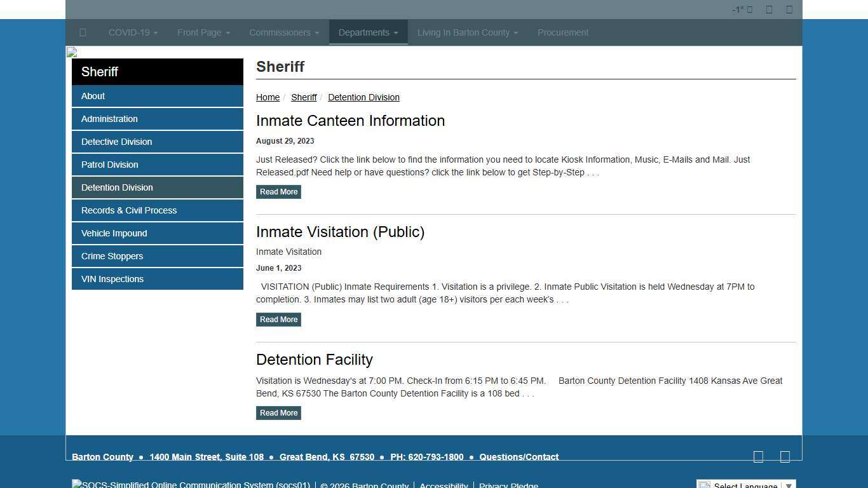Screen dimensions: 868x488
Task: Click the rightmost icon in the top utility bar
Action: pos(789,10)
